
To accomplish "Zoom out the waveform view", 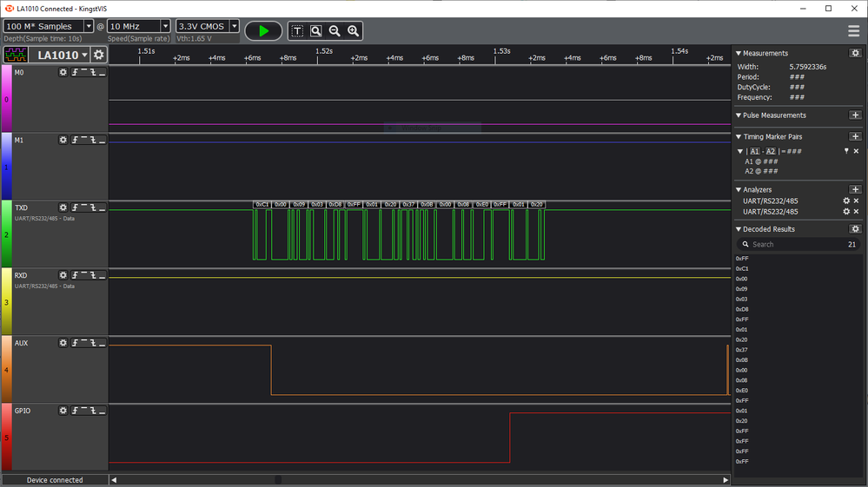I will 335,31.
